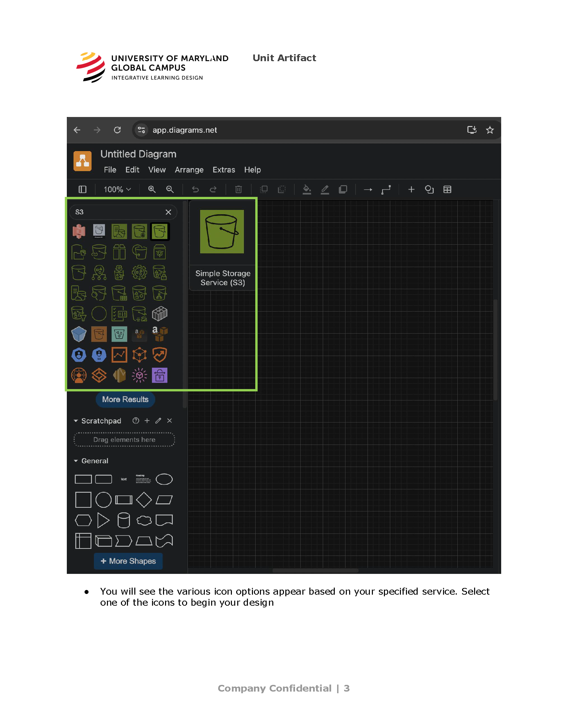The image size is (568, 728).
Task: Select the purple square storefront icon
Action: (160, 375)
